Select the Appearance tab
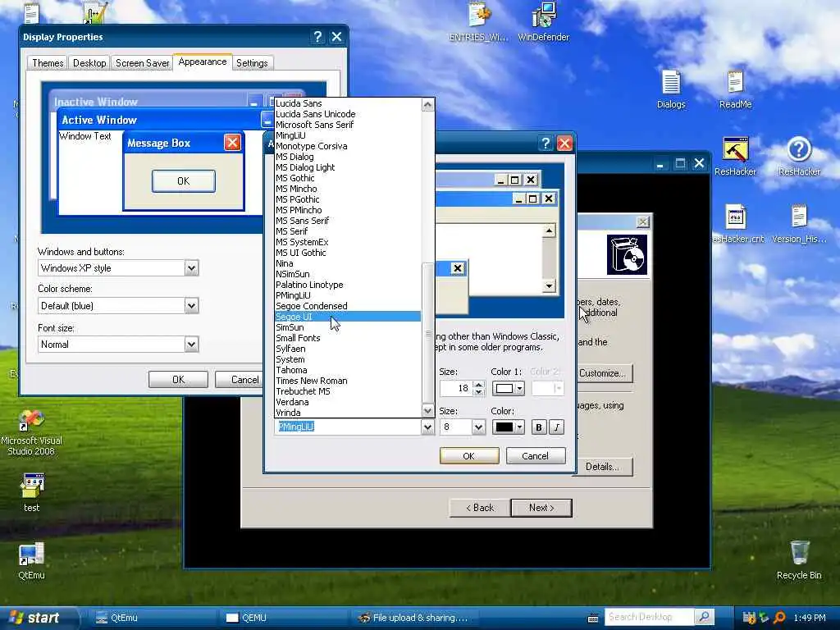The image size is (840, 630). (203, 62)
